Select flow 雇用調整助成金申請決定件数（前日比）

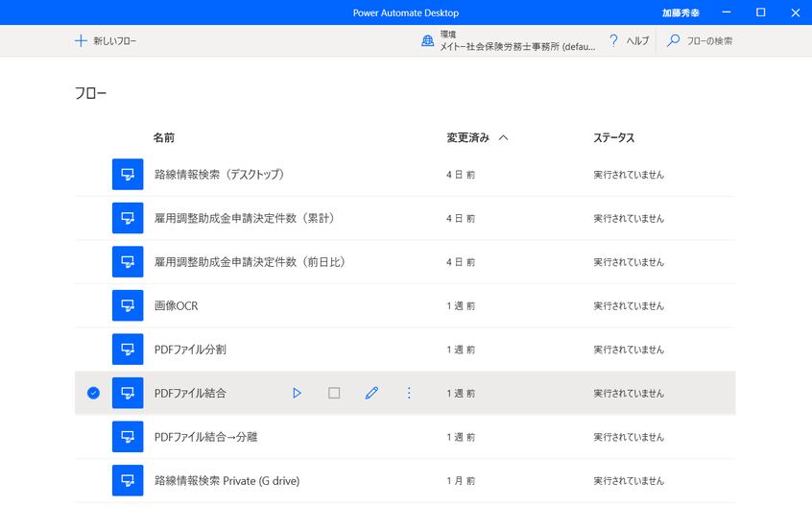[x=251, y=262]
